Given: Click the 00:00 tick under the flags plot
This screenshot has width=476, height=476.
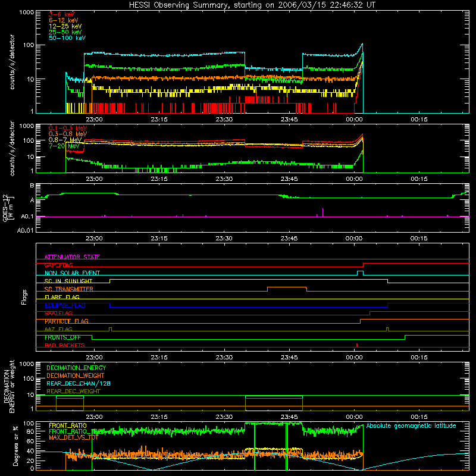Looking at the screenshot, I should pos(354,358).
